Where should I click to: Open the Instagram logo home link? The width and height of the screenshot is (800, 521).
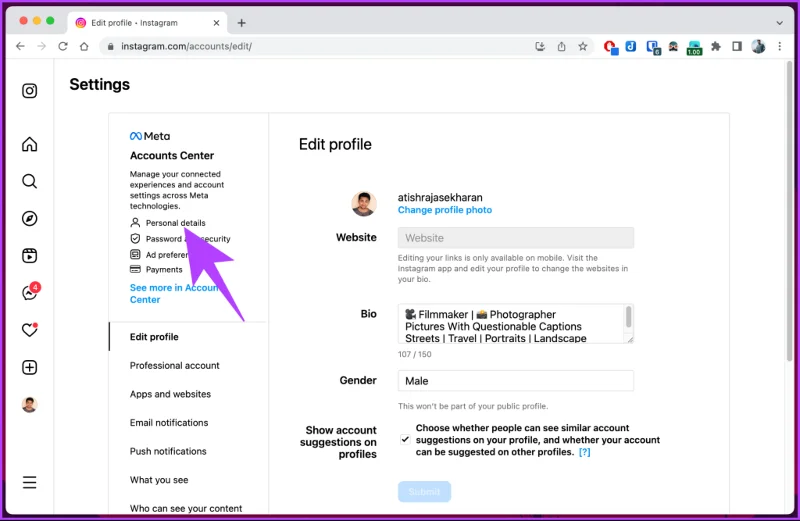30,91
